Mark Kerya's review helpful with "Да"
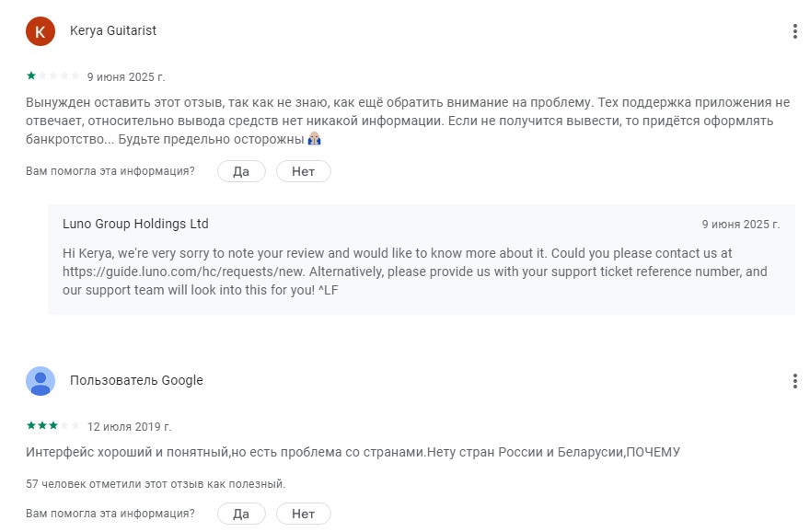 point(241,171)
